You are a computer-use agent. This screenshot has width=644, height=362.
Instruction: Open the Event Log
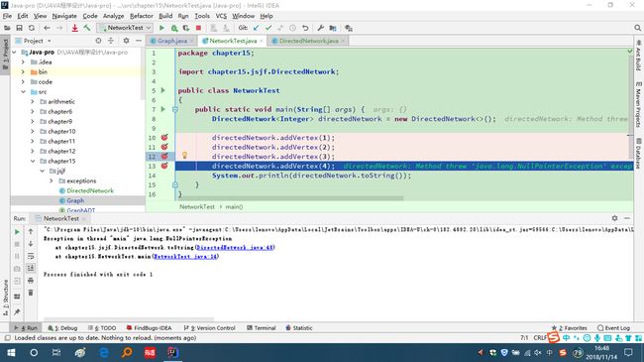[614, 328]
